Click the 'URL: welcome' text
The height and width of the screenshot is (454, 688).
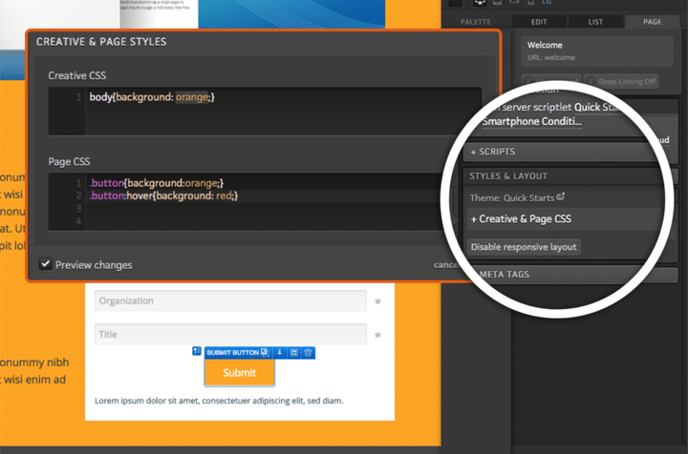click(x=551, y=57)
